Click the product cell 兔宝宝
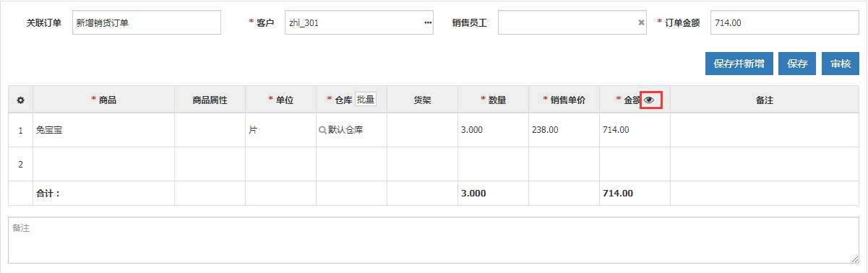The height and width of the screenshot is (273, 868). click(104, 130)
